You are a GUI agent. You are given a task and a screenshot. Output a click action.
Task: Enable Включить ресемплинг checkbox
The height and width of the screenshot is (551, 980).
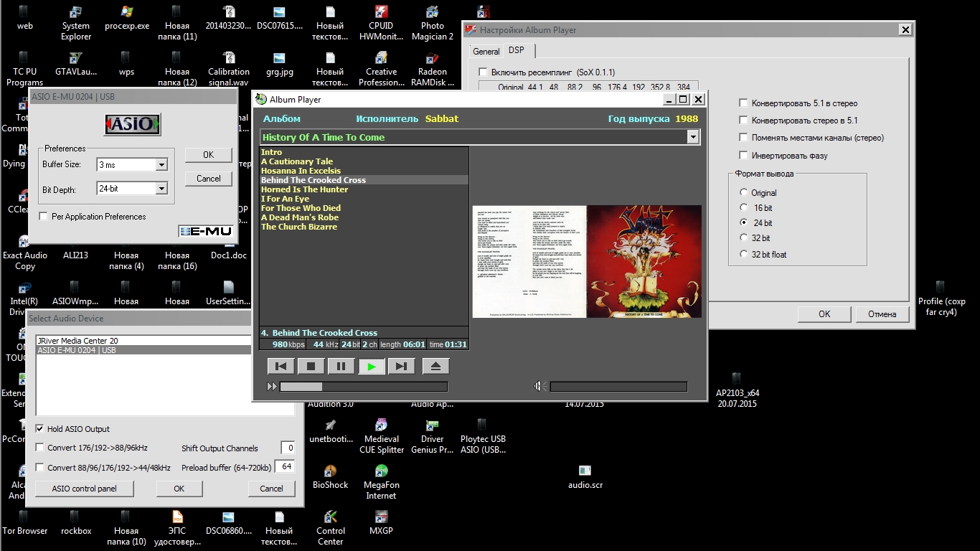[483, 72]
